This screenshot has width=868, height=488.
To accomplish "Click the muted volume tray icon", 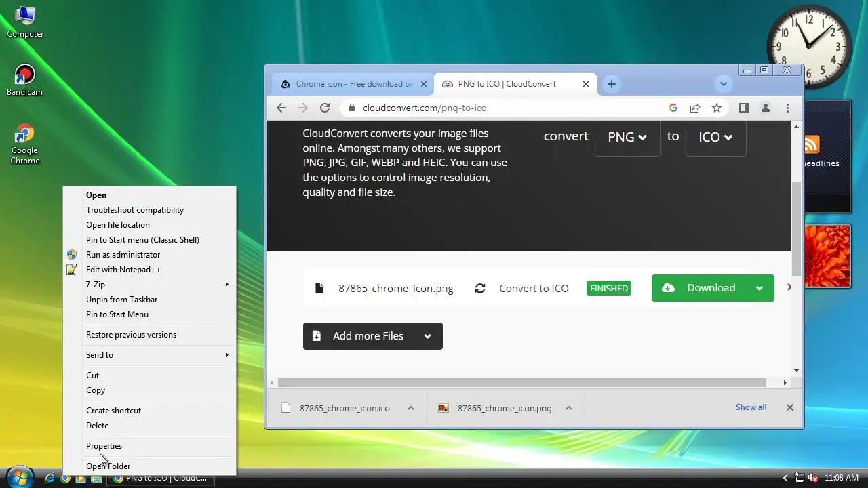I will 813,478.
